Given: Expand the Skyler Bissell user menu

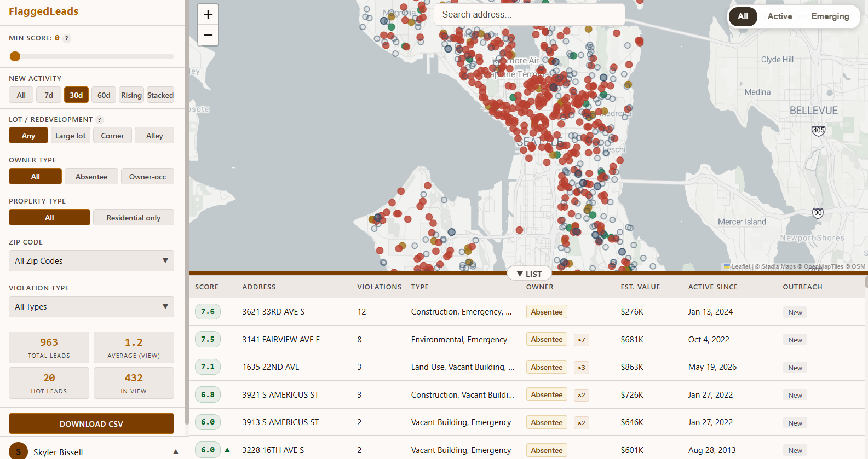Looking at the screenshot, I should point(176,452).
